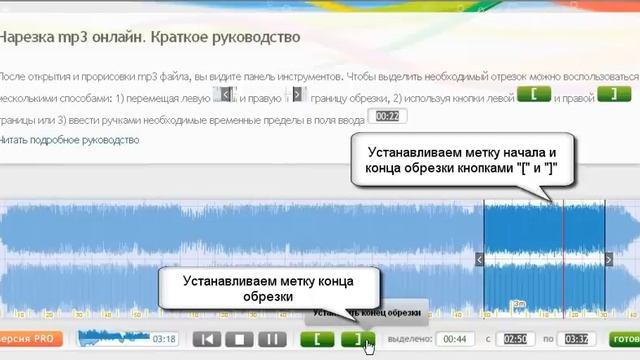Click the end time field 03:32
640x360 pixels.
coord(576,339)
